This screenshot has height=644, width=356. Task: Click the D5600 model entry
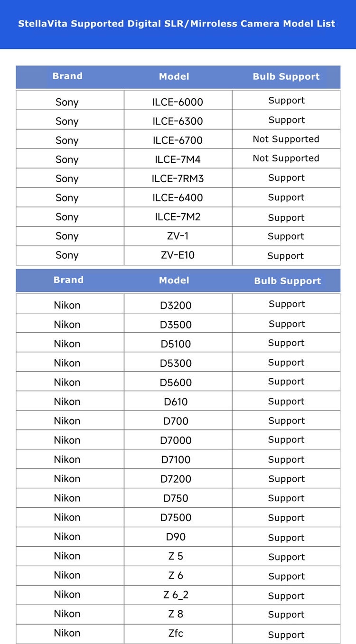tap(176, 383)
